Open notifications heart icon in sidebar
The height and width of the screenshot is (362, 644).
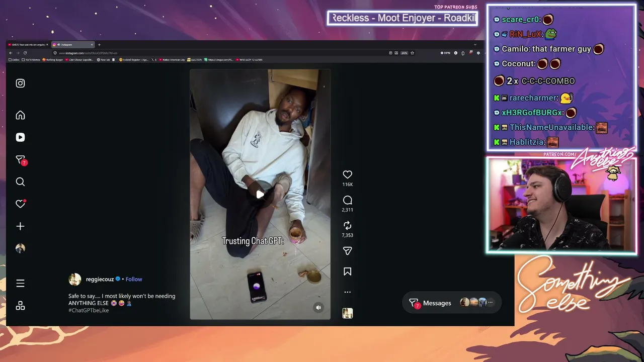(20, 204)
